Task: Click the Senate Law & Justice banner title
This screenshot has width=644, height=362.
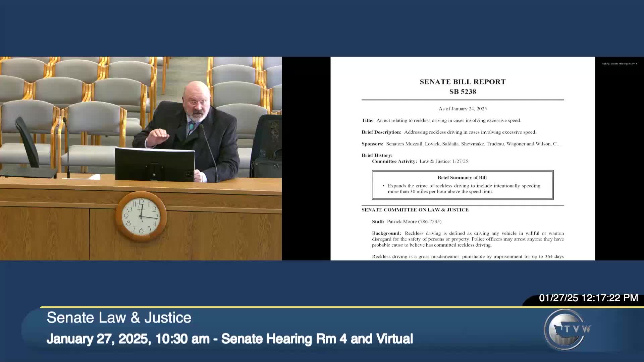Action: click(x=119, y=317)
